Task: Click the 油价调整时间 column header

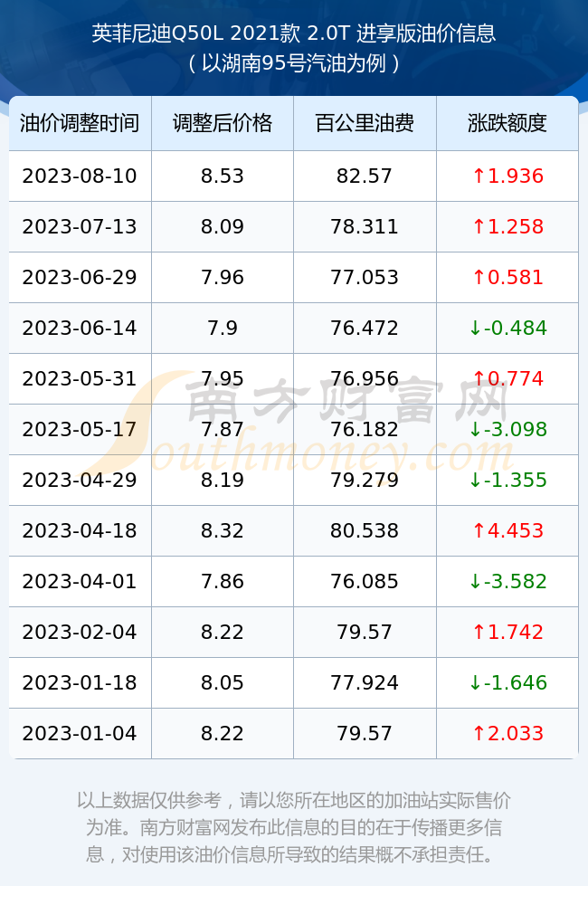Action: coord(80,123)
